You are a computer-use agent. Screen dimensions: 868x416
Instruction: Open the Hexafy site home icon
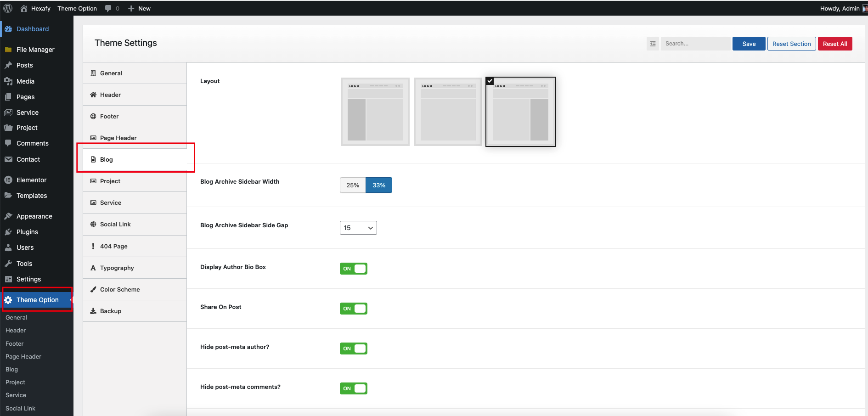coord(24,8)
